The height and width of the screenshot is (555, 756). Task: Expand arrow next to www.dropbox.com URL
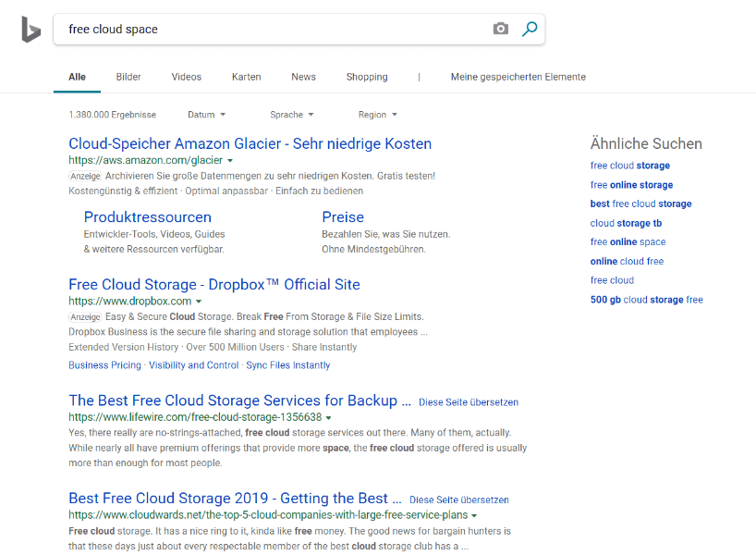pyautogui.click(x=199, y=302)
